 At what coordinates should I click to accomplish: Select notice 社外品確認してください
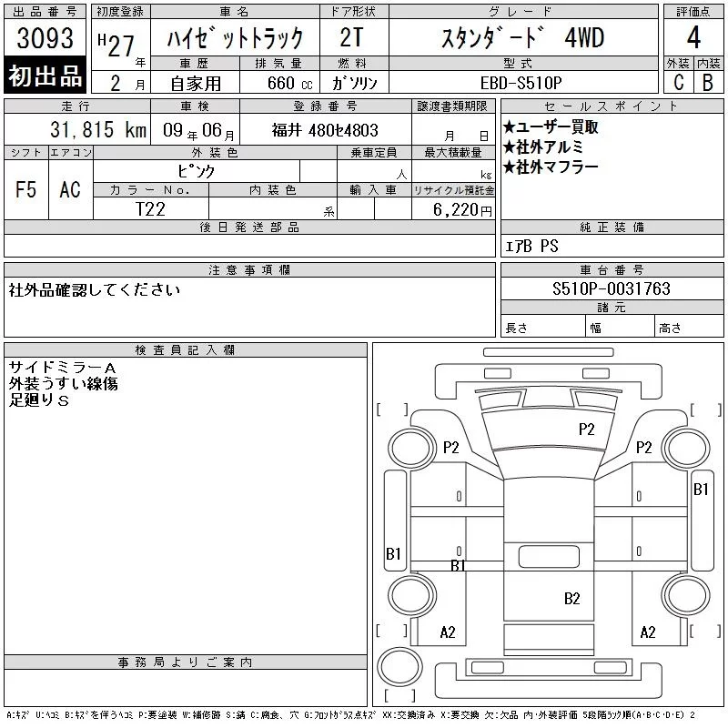[x=95, y=289]
